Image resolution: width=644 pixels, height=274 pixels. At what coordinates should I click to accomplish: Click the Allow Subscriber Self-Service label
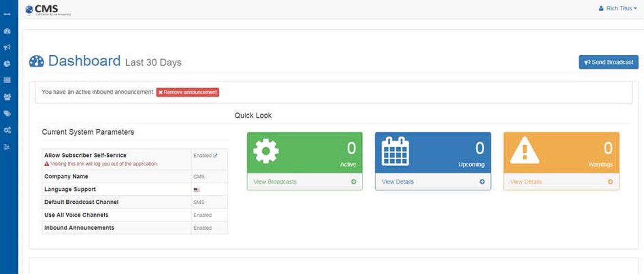(x=85, y=155)
